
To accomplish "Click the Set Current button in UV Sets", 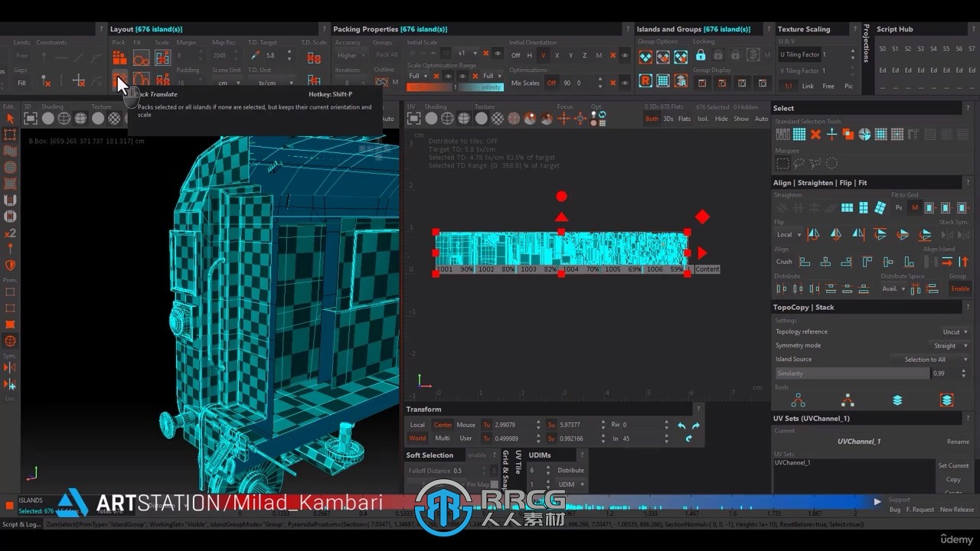I will coord(953,465).
